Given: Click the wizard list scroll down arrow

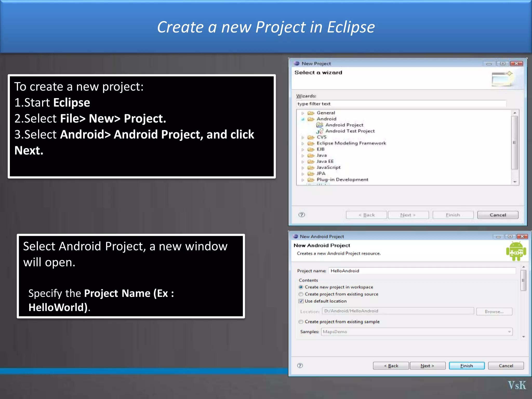Looking at the screenshot, I should (x=515, y=182).
